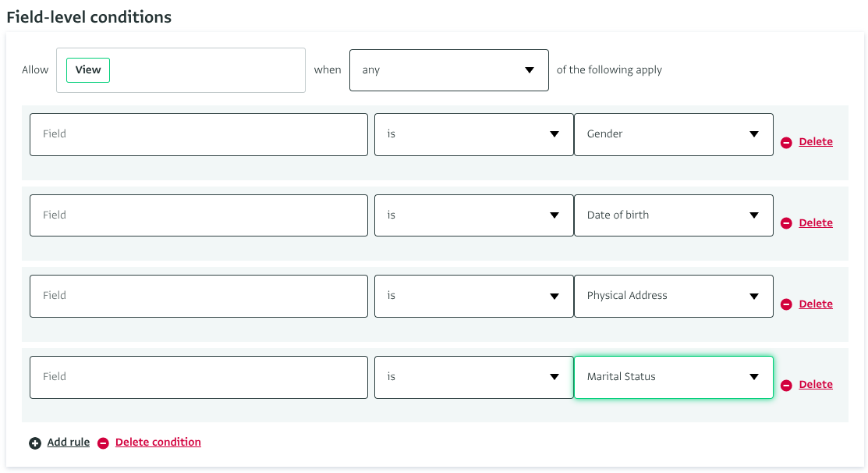The height and width of the screenshot is (473, 868).
Task: Expand the Physical Address value dropdown
Action: [673, 296]
